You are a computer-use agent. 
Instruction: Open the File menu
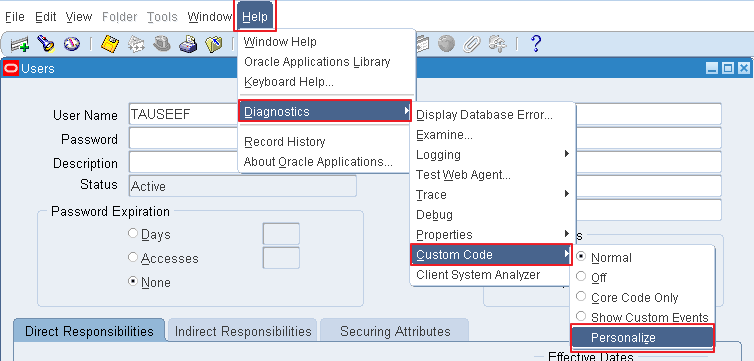click(14, 17)
